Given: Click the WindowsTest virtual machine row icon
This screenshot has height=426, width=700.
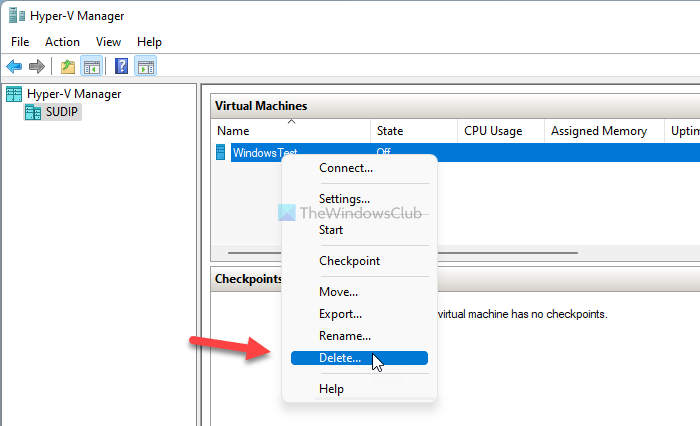Looking at the screenshot, I should click(x=221, y=152).
